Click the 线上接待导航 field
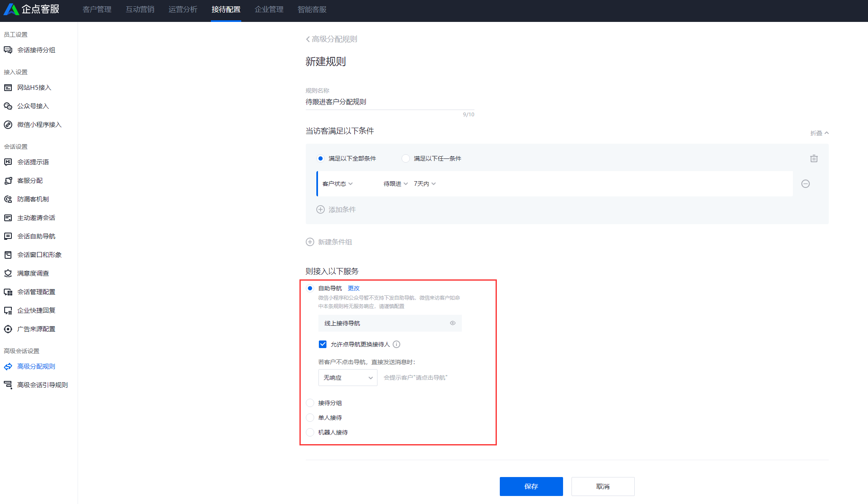The height and width of the screenshot is (504, 868). [x=390, y=323]
